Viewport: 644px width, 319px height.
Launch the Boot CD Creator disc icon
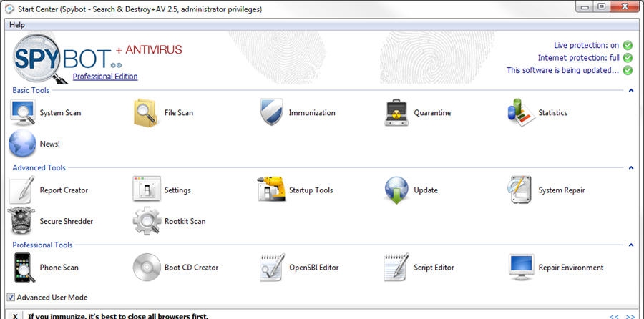pyautogui.click(x=147, y=268)
